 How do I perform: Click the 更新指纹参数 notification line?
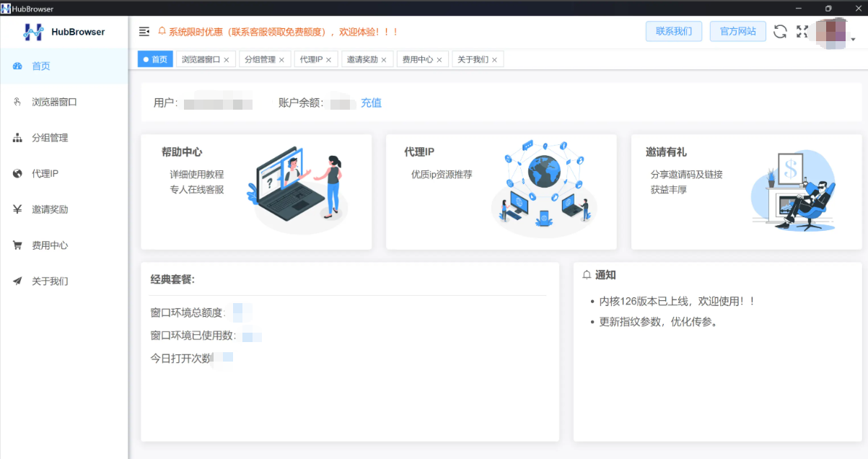coord(659,322)
